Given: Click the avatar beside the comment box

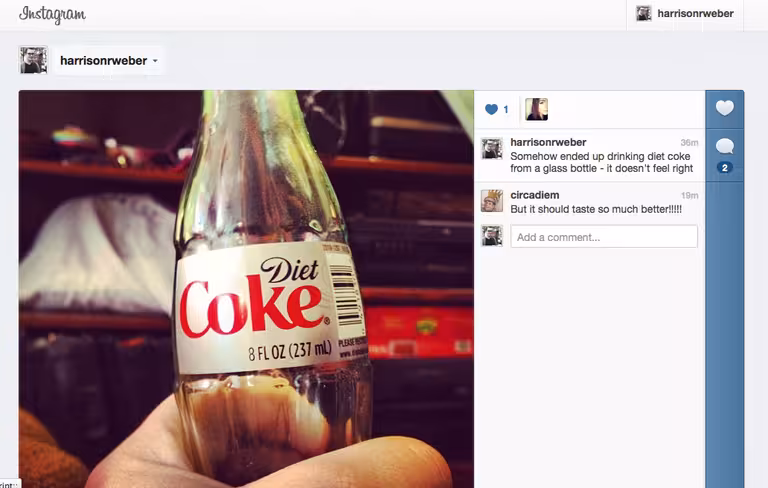Looking at the screenshot, I should [x=492, y=236].
